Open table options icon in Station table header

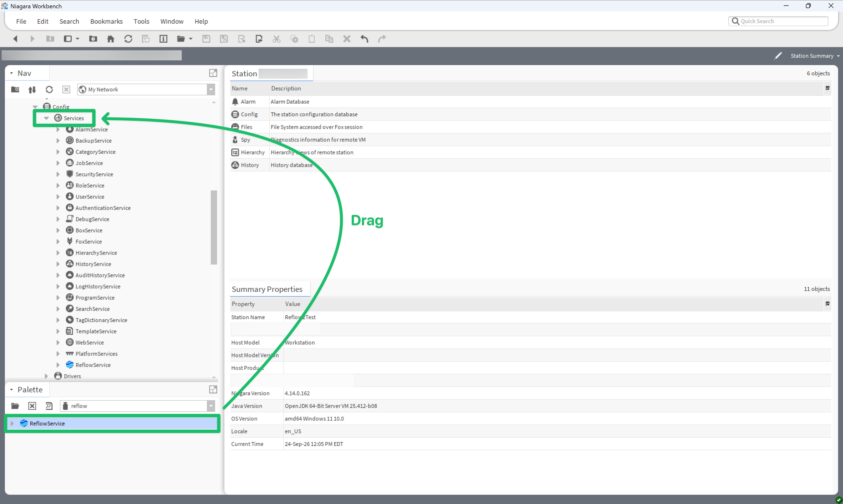[x=827, y=88]
